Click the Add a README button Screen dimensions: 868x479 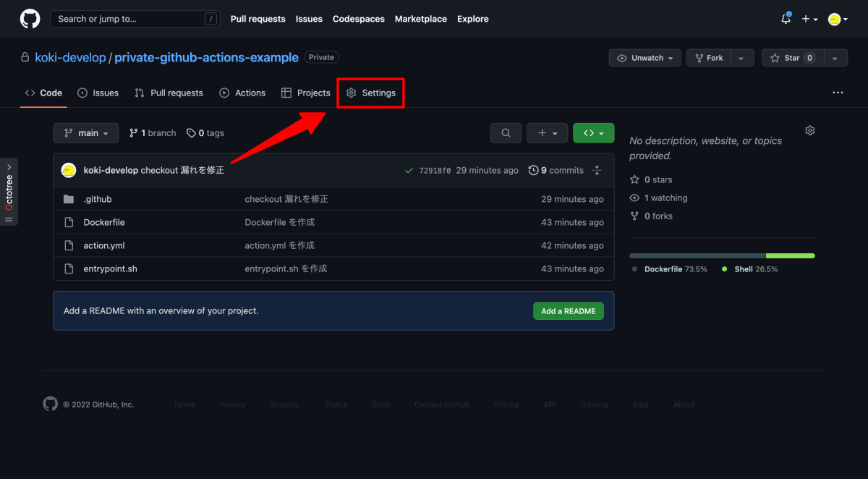pyautogui.click(x=569, y=311)
